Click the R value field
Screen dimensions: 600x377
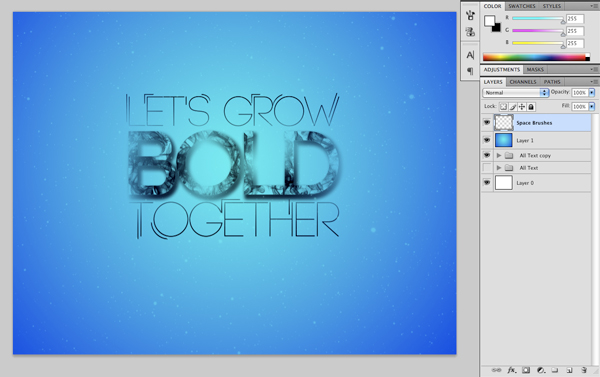[x=575, y=19]
